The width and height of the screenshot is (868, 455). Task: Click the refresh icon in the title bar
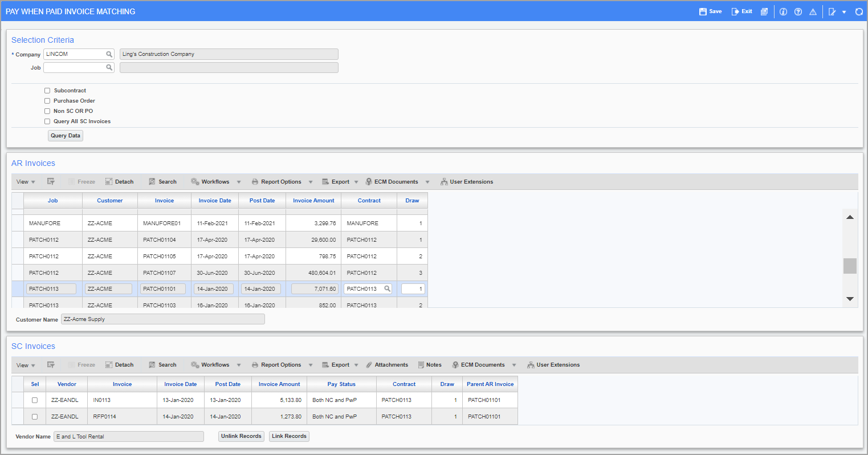[x=859, y=11]
